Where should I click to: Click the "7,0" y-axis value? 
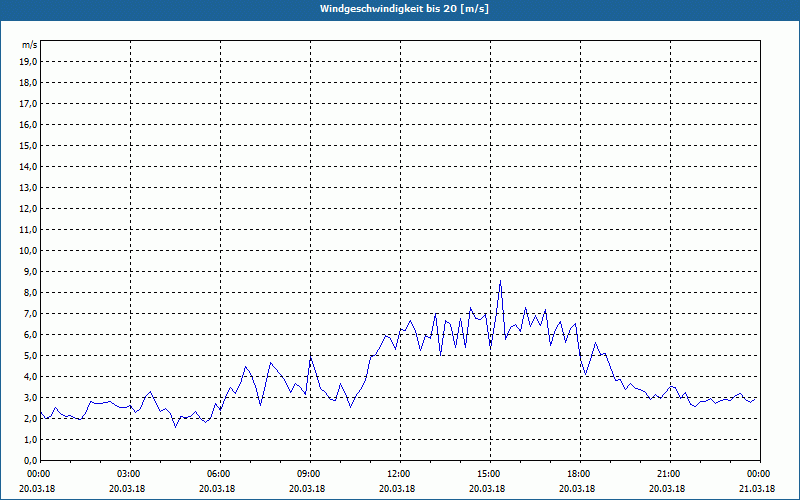pos(30,313)
